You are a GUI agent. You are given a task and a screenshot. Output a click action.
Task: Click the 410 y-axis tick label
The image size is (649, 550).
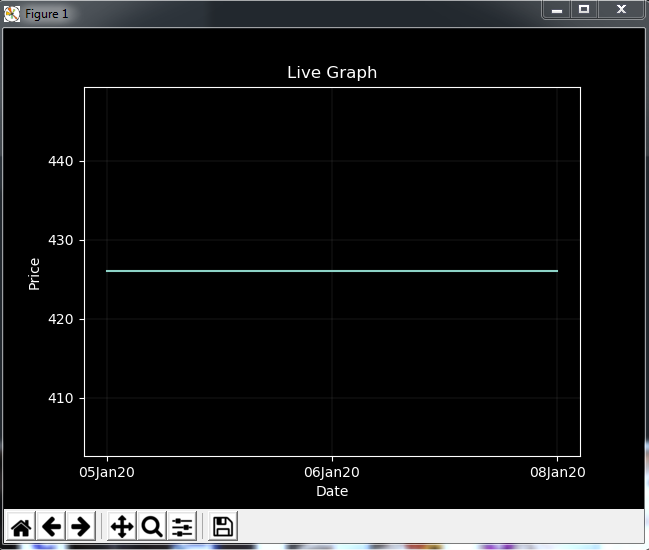click(x=60, y=398)
